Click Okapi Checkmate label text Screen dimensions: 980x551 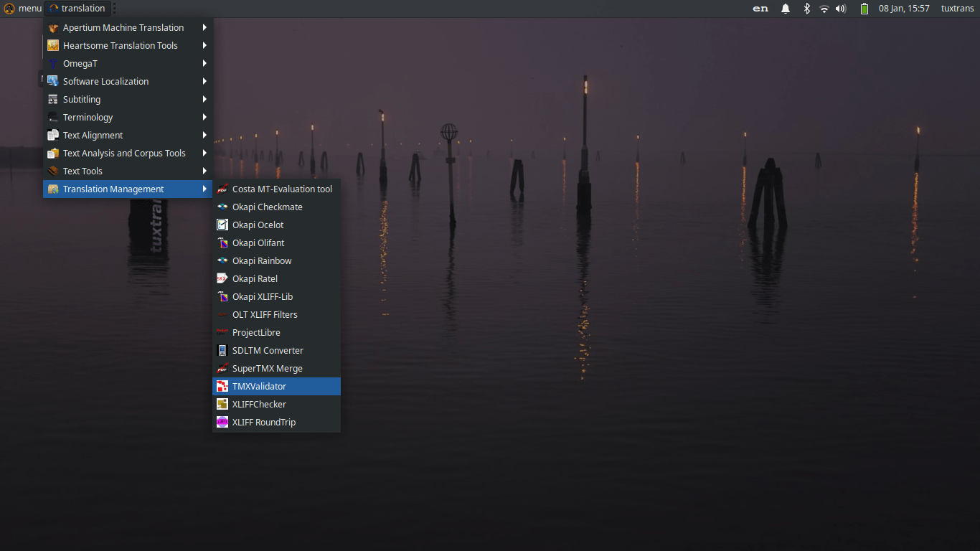(x=268, y=207)
